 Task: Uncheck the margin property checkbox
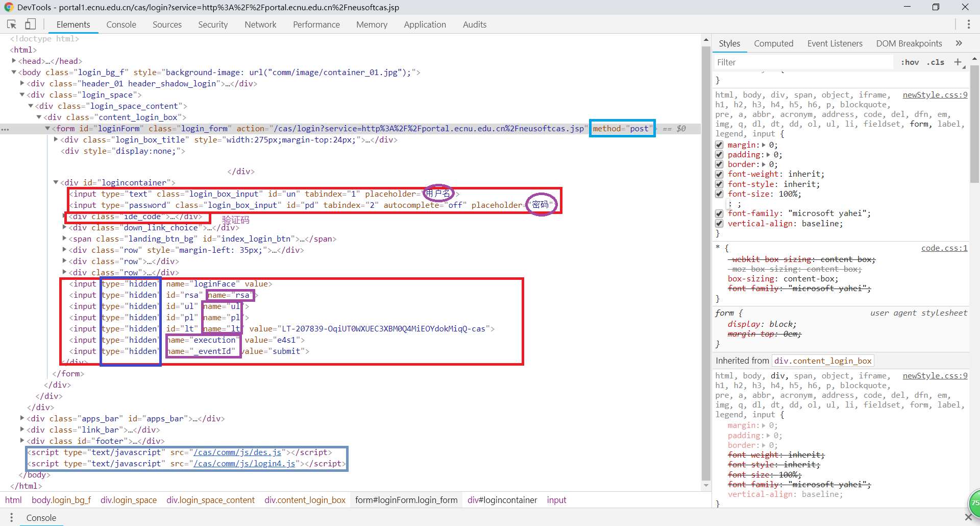[x=719, y=145]
